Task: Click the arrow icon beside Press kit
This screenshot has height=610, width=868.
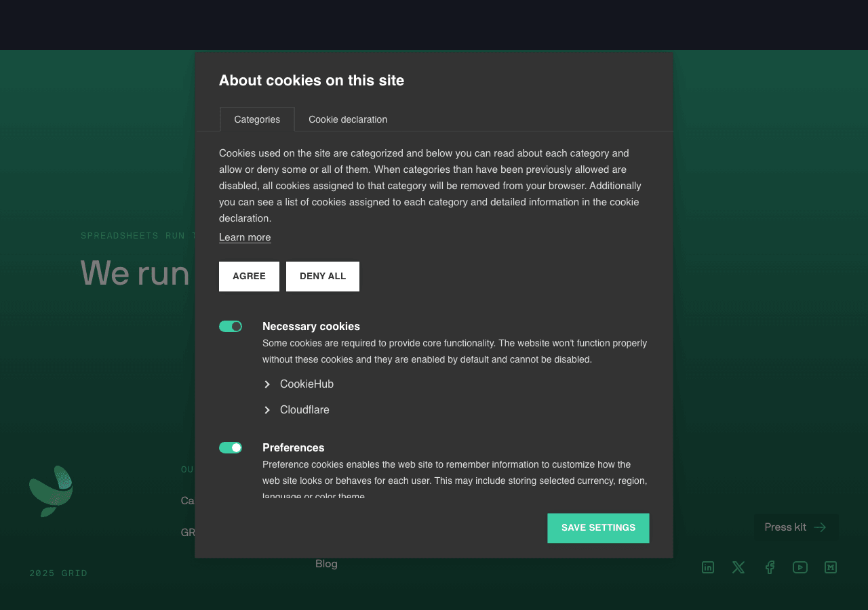Action: coord(820,527)
